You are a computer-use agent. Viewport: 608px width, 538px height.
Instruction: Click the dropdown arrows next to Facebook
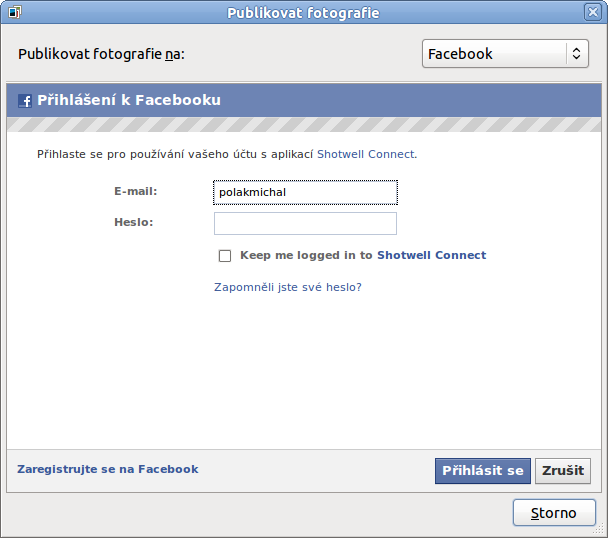577,54
